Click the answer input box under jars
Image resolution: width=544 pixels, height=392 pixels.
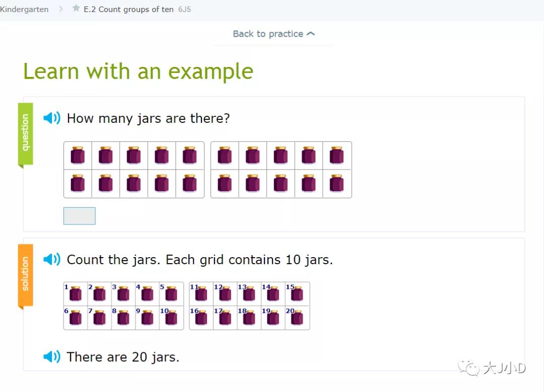pos(80,216)
